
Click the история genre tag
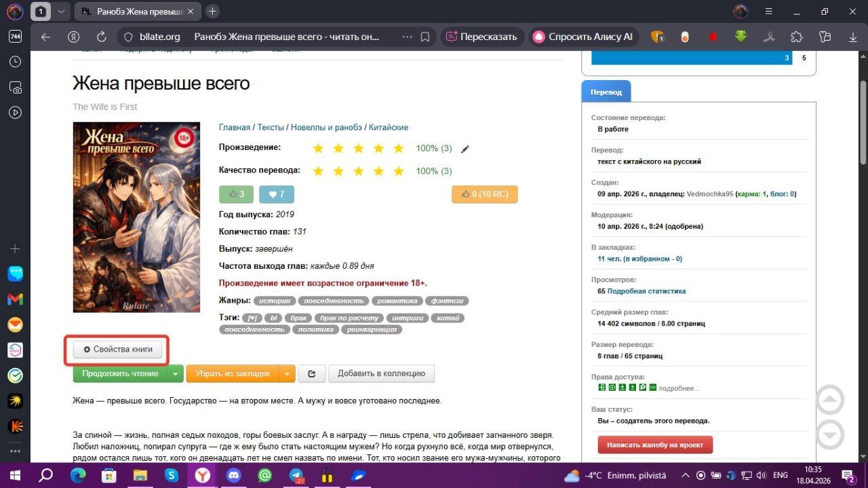[x=275, y=301]
